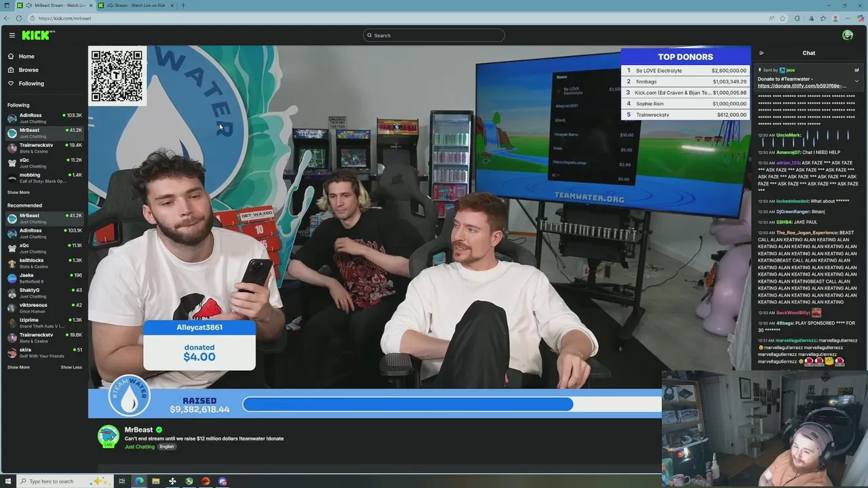Open the Copilot icon in browser
This screenshot has height=488, width=868.
861,18
